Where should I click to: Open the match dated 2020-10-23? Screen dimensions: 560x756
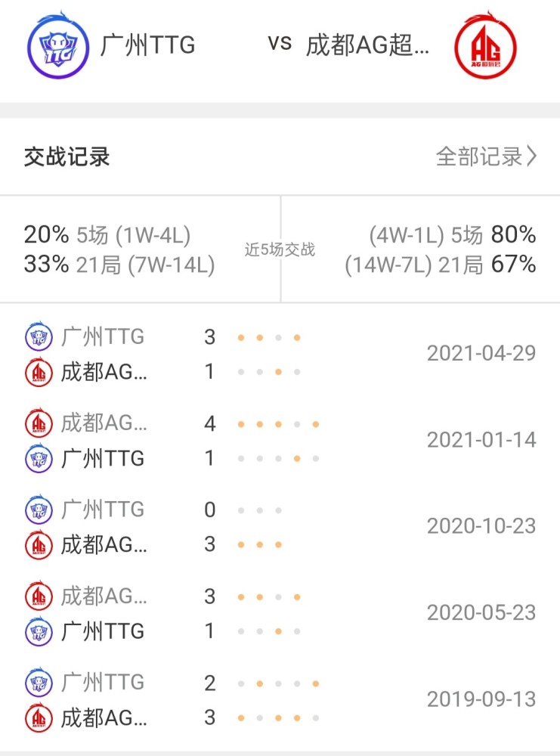(280, 526)
